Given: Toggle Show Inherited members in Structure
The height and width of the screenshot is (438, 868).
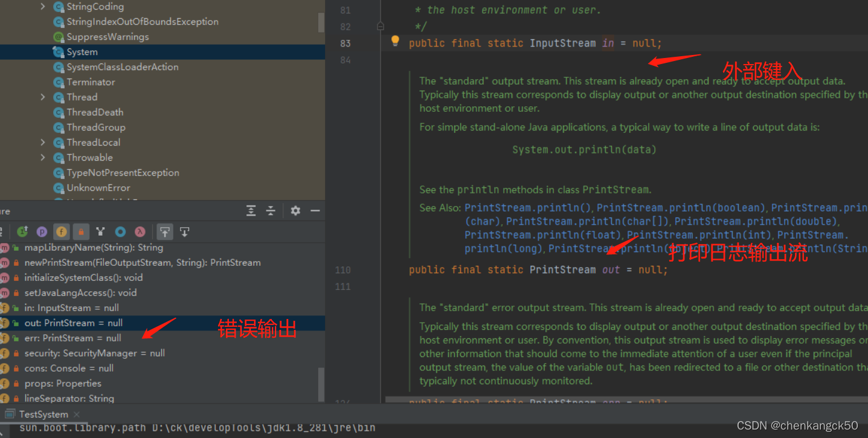Looking at the screenshot, I should click(22, 231).
